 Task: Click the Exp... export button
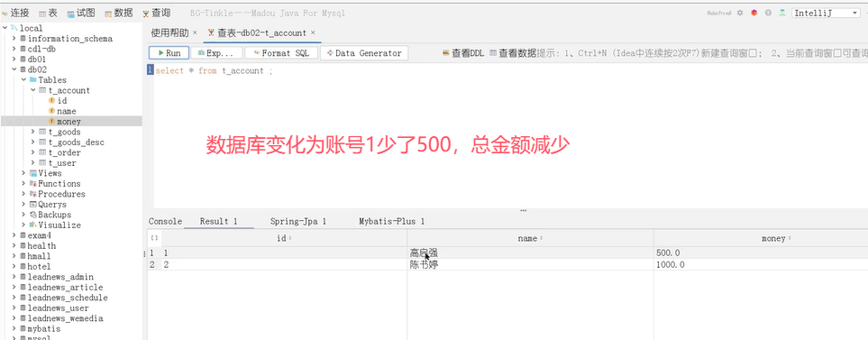coord(216,53)
